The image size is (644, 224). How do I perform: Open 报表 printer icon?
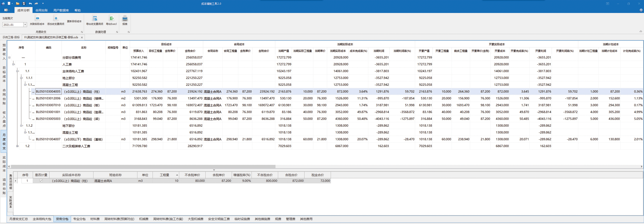pos(125,18)
